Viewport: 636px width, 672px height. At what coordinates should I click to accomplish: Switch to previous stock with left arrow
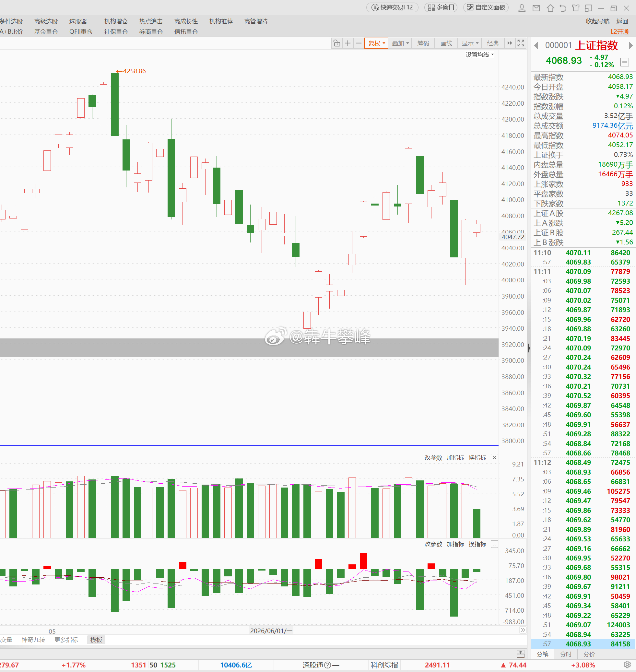click(x=536, y=45)
